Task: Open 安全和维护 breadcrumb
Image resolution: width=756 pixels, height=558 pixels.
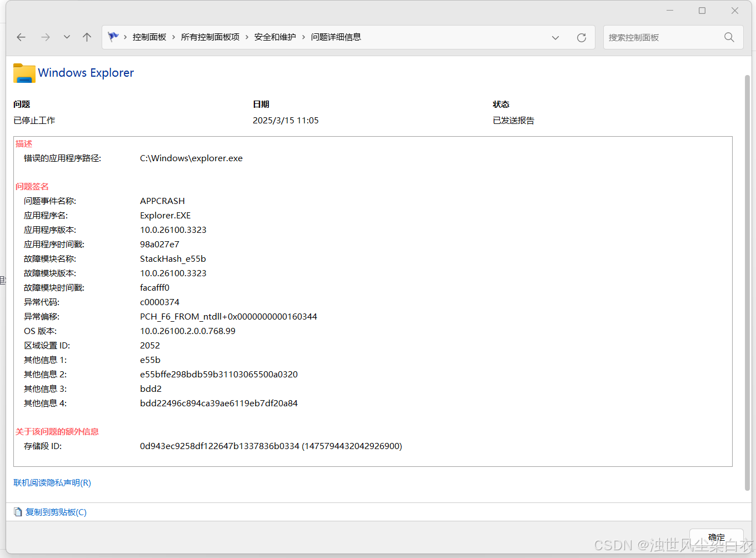Action: tap(275, 37)
